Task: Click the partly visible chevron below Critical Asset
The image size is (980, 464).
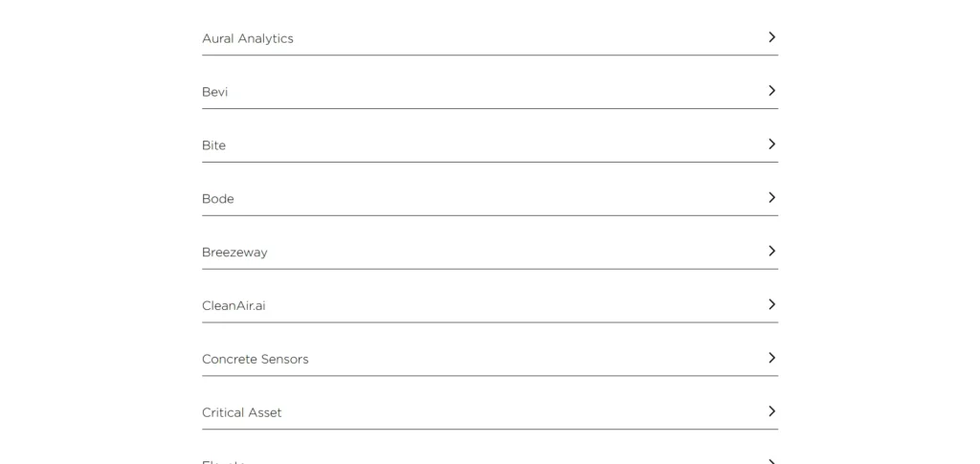Action: [772, 461]
